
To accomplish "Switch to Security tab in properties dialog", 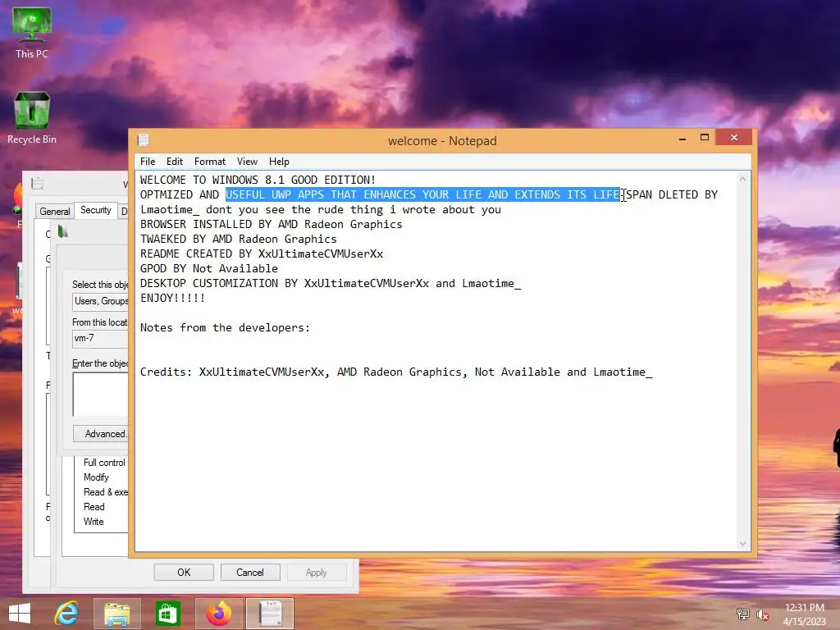I will click(x=96, y=210).
